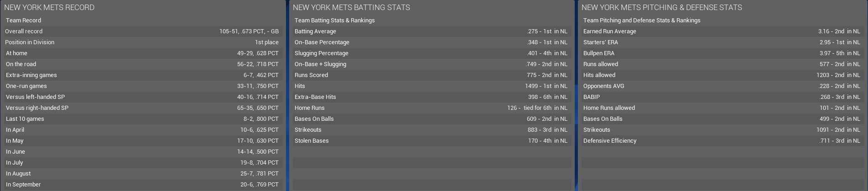This screenshot has height=191, width=868.
Task: Click the New York Mets Batting Stats title
Action: pyautogui.click(x=351, y=7)
